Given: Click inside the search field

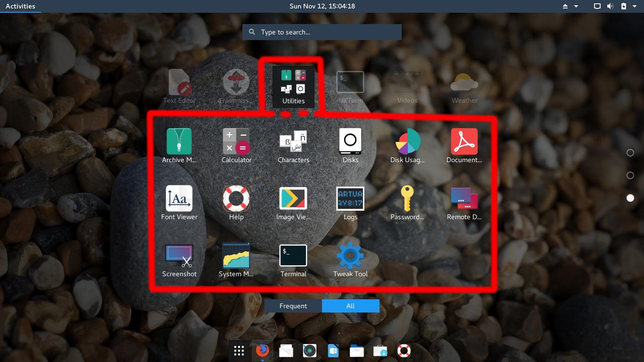Looking at the screenshot, I should (x=322, y=32).
